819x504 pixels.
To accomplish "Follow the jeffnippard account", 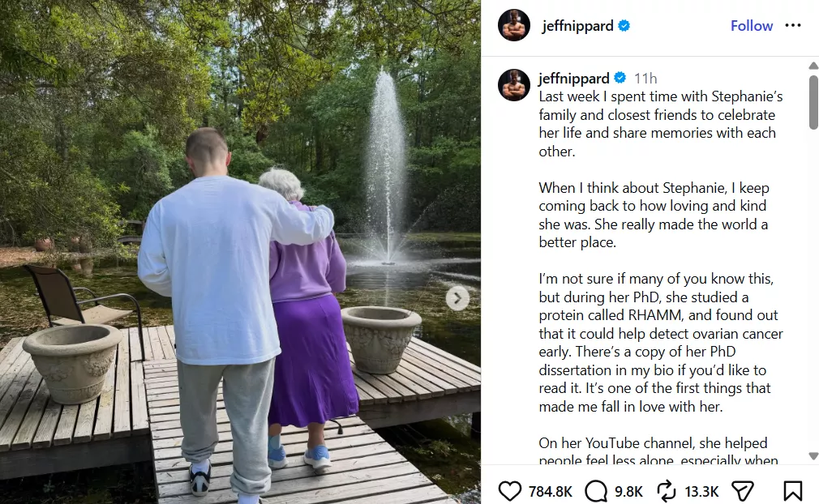I will [x=751, y=26].
